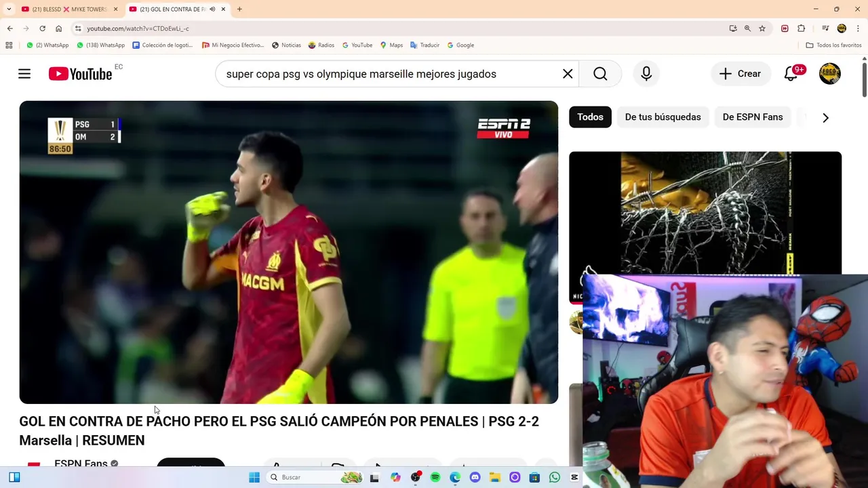Screen dimensions: 868x488
Task: Open the Noticias bookmark
Action: [x=286, y=45]
